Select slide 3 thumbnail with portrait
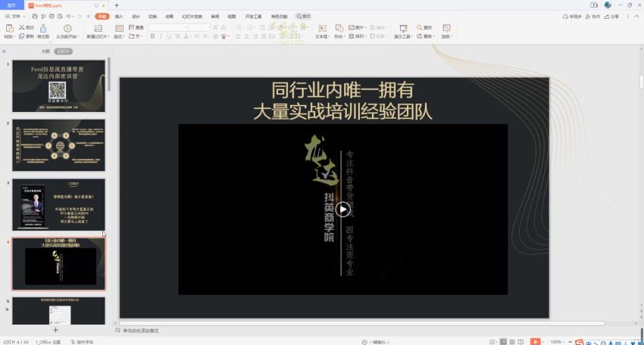644x345 pixels. (59, 204)
